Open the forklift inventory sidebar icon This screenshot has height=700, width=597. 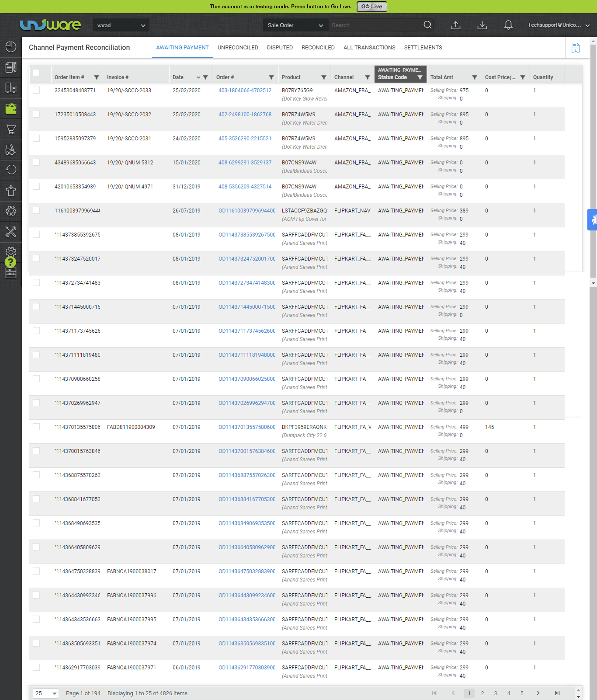click(11, 150)
